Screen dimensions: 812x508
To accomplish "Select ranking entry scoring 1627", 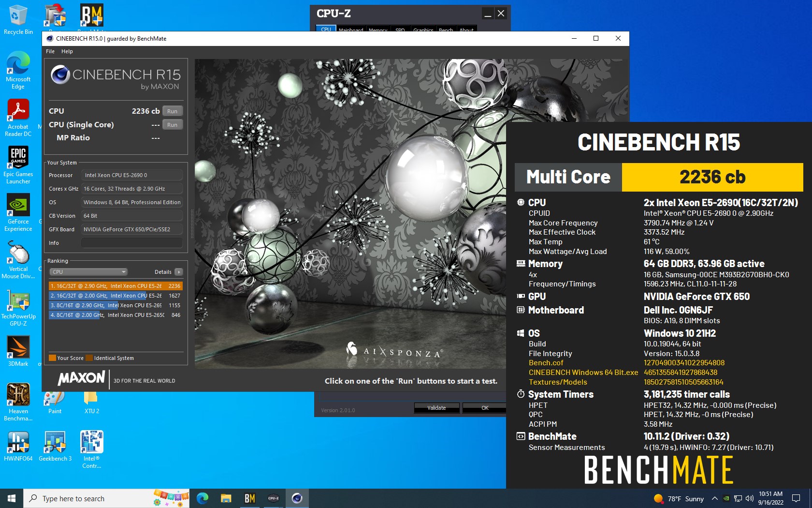I will click(116, 296).
